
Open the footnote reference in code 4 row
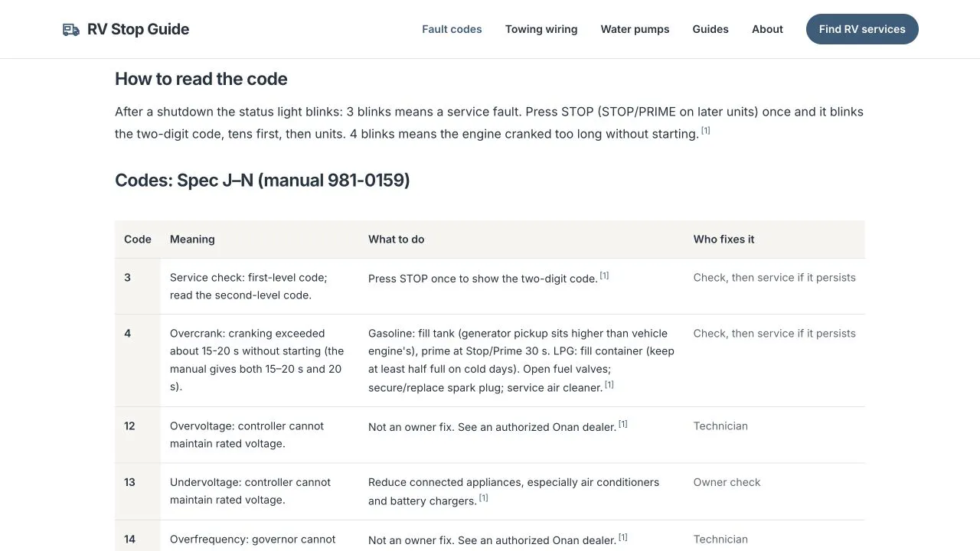[609, 385]
